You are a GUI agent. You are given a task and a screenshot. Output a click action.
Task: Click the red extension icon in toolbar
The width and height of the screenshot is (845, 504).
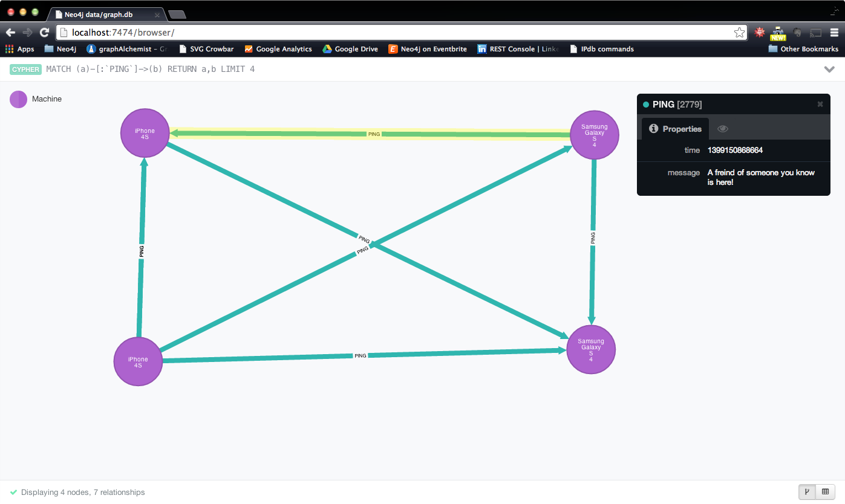coord(760,33)
